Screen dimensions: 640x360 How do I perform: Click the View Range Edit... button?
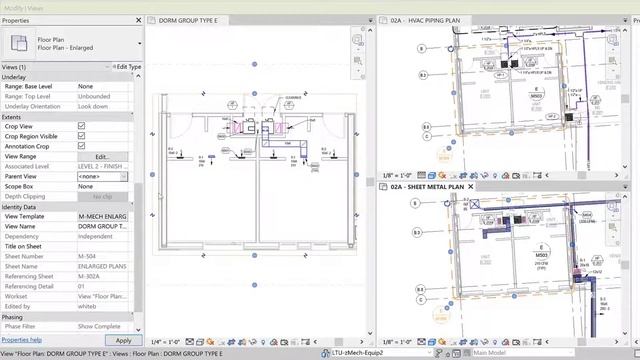click(102, 156)
